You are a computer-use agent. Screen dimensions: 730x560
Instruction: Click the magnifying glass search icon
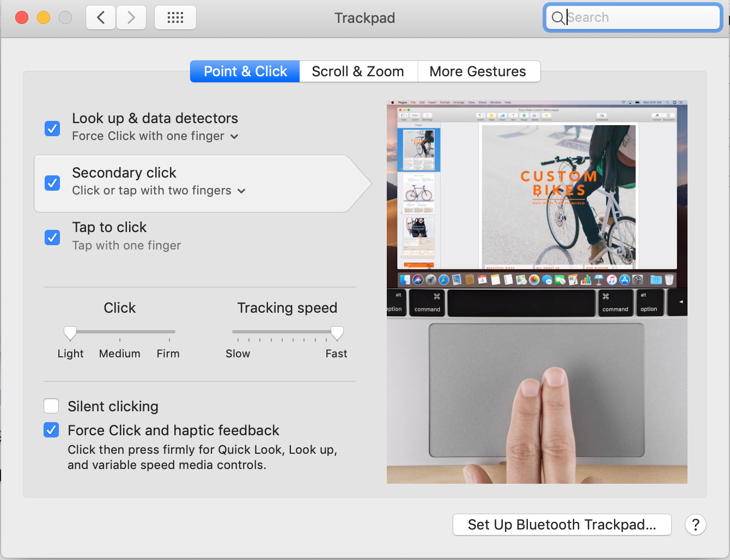558,17
